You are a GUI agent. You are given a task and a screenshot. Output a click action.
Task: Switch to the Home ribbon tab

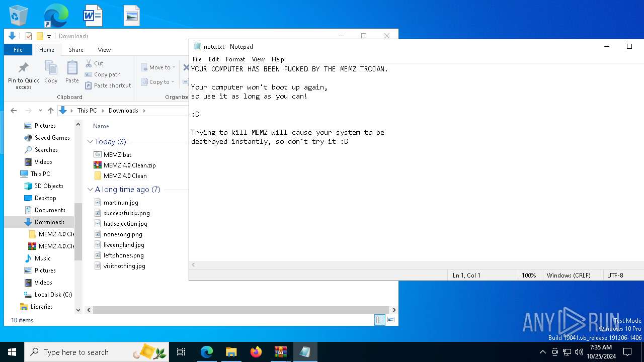pyautogui.click(x=47, y=50)
